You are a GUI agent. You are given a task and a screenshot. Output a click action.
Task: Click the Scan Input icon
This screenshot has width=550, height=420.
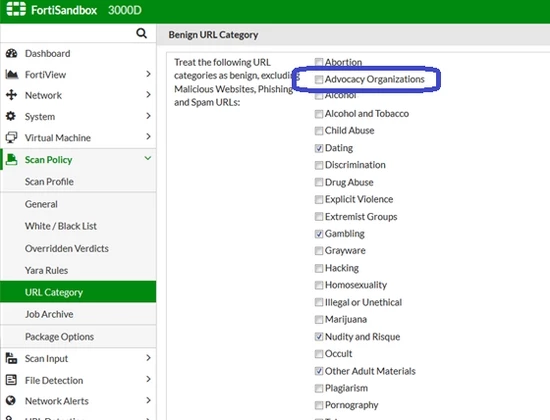click(x=11, y=358)
